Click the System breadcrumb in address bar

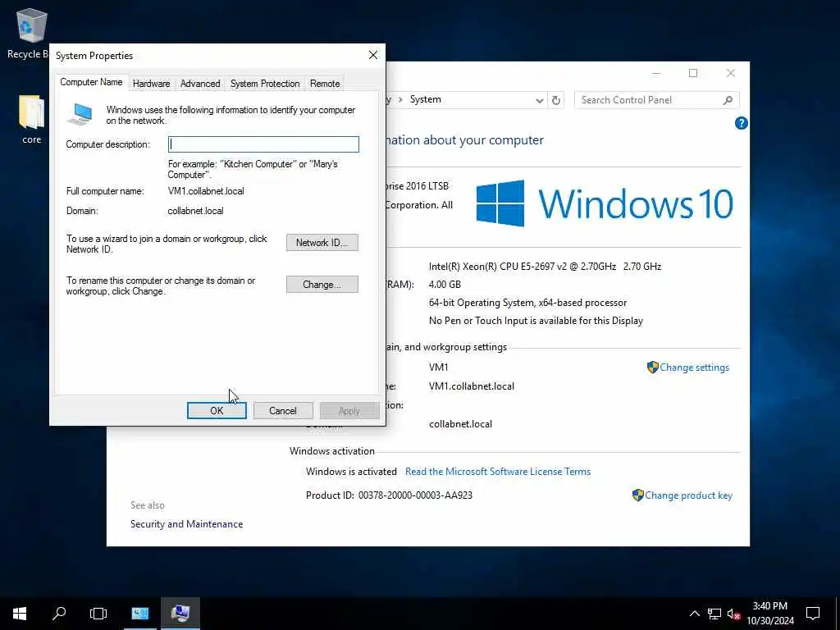(426, 99)
